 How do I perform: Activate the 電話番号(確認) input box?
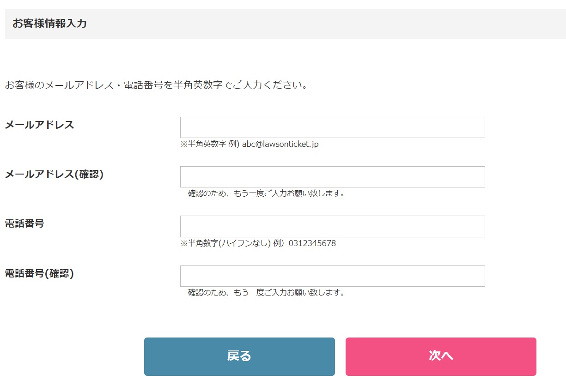332,276
